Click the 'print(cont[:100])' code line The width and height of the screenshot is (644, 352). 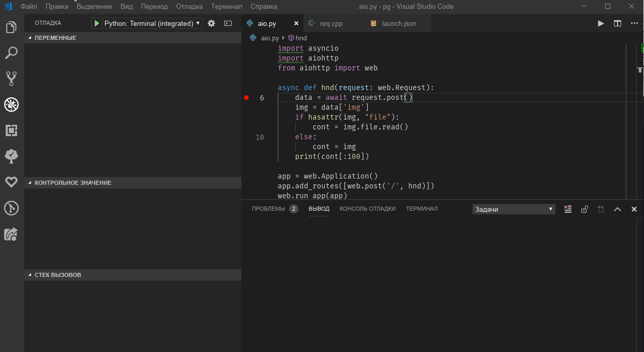click(332, 156)
